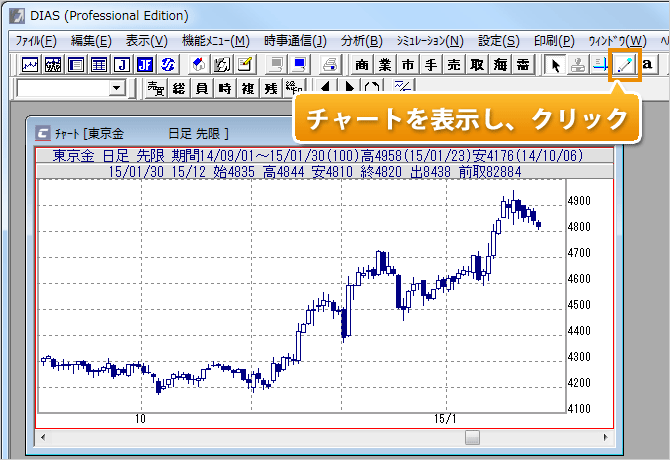Click the 商 toolbar button
This screenshot has width=670, height=460.
point(362,65)
